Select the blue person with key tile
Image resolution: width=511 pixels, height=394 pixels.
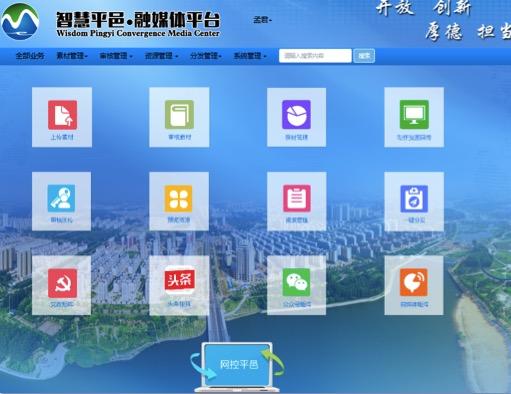coord(61,201)
